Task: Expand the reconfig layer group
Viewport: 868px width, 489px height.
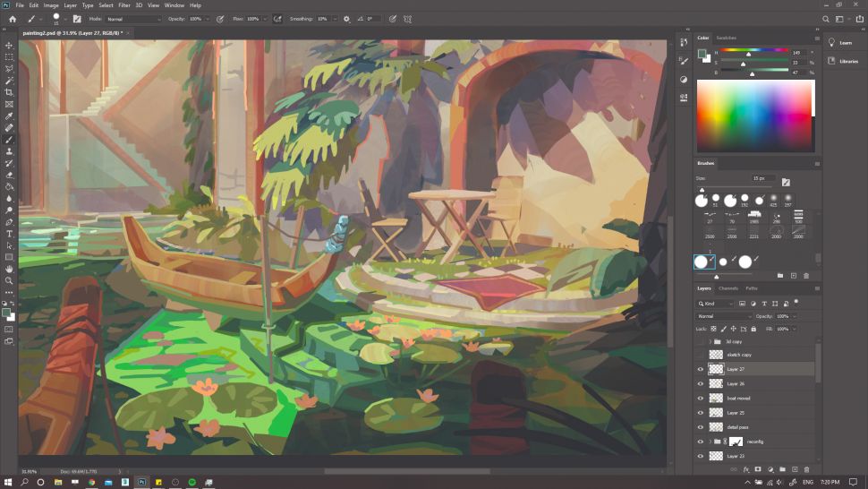Action: [x=710, y=442]
